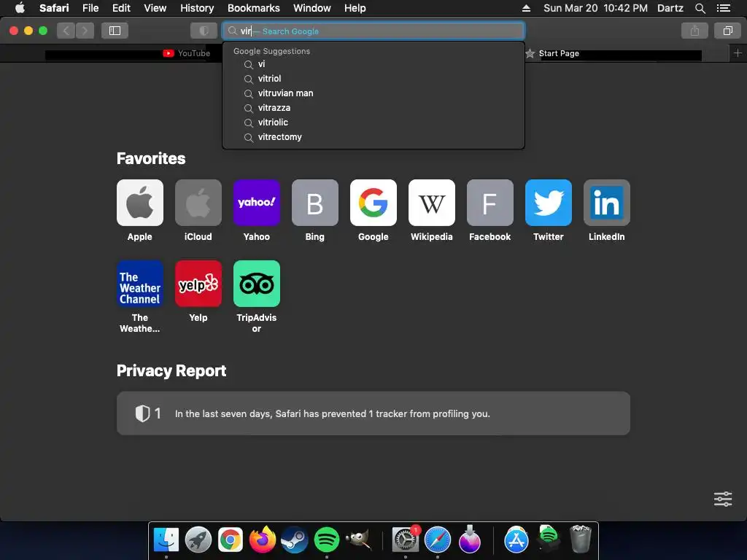The width and height of the screenshot is (747, 560).
Task: Select the 'vitrectomy' suggestion
Action: coord(373,136)
